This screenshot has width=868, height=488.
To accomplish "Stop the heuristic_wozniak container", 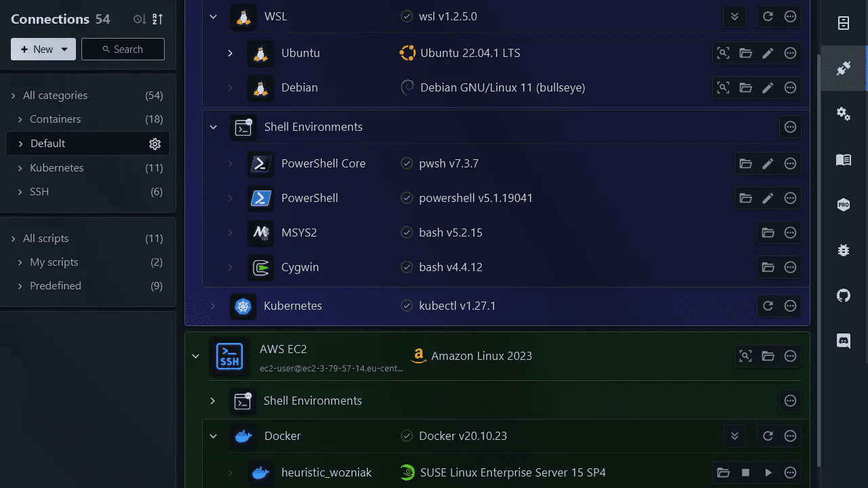I will point(745,472).
